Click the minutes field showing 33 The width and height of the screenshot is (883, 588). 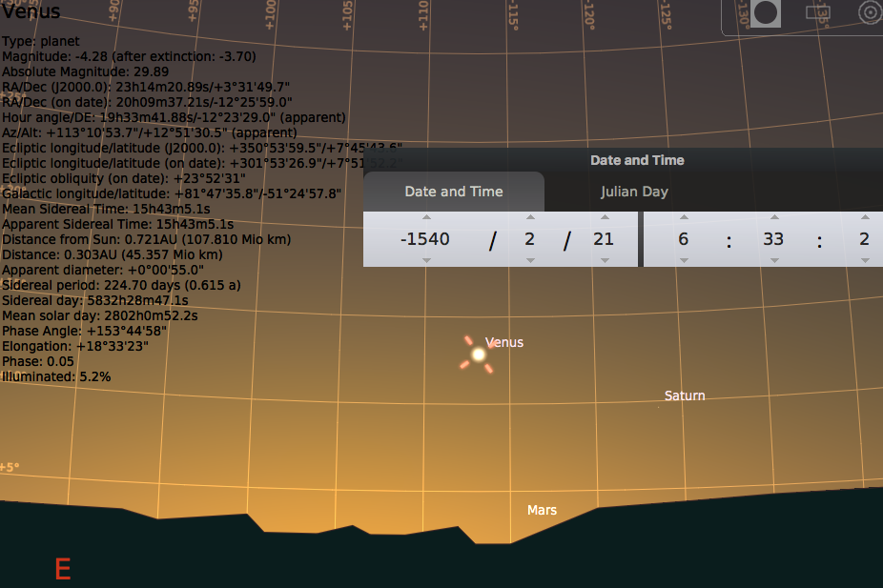773,239
